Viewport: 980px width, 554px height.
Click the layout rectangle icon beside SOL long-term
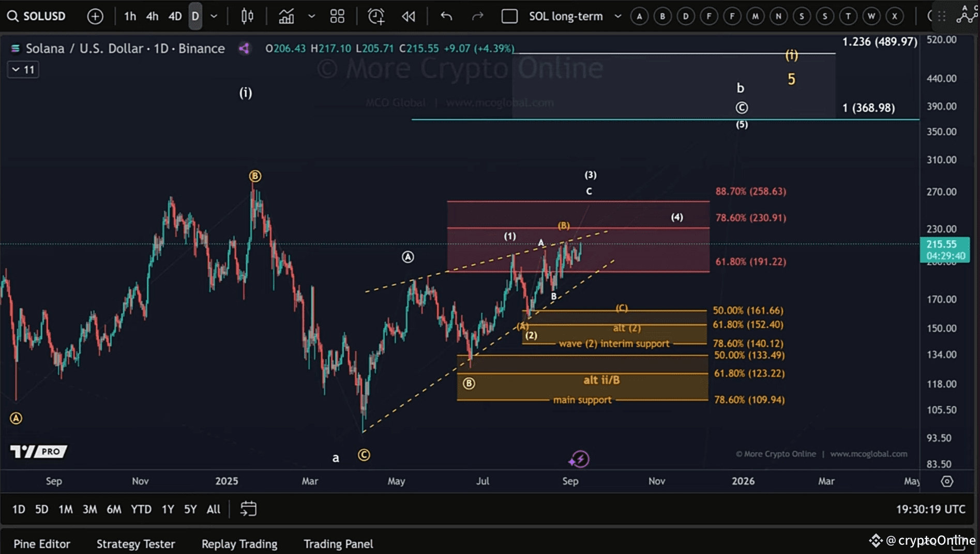coord(509,17)
